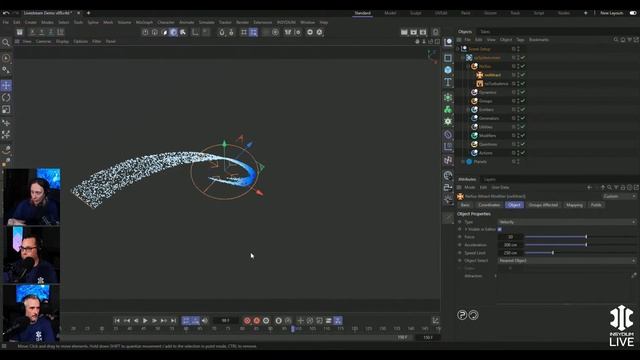Screen dimensions: 640x360
Task: Open the Type dropdown in Object Properties
Action: tap(567, 222)
